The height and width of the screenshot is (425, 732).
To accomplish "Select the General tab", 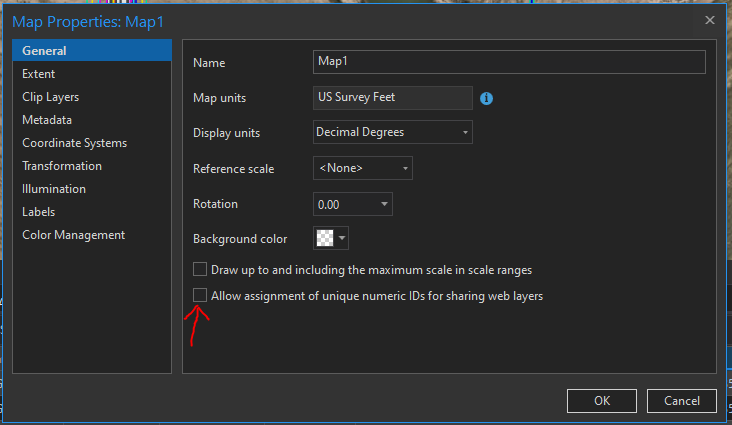I will [x=44, y=51].
